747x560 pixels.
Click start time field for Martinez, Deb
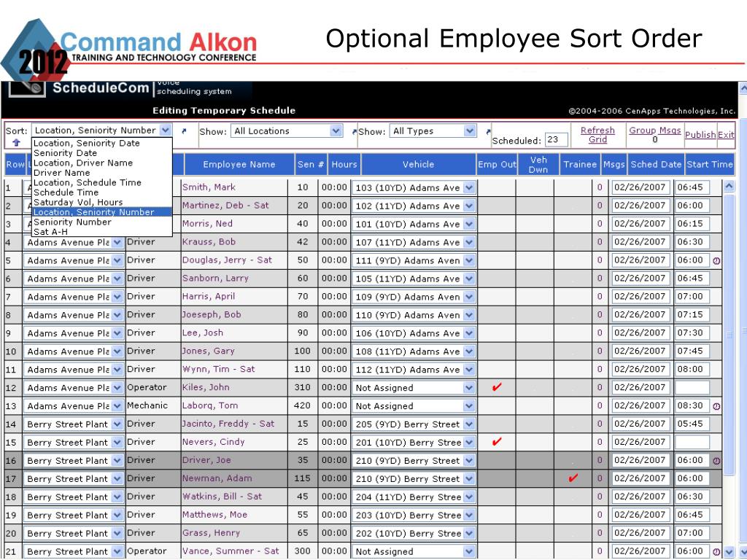click(692, 206)
